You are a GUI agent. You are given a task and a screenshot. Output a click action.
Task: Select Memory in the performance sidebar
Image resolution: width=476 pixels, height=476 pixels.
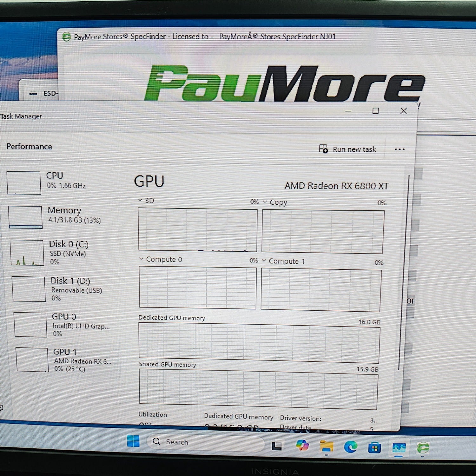[x=63, y=217]
